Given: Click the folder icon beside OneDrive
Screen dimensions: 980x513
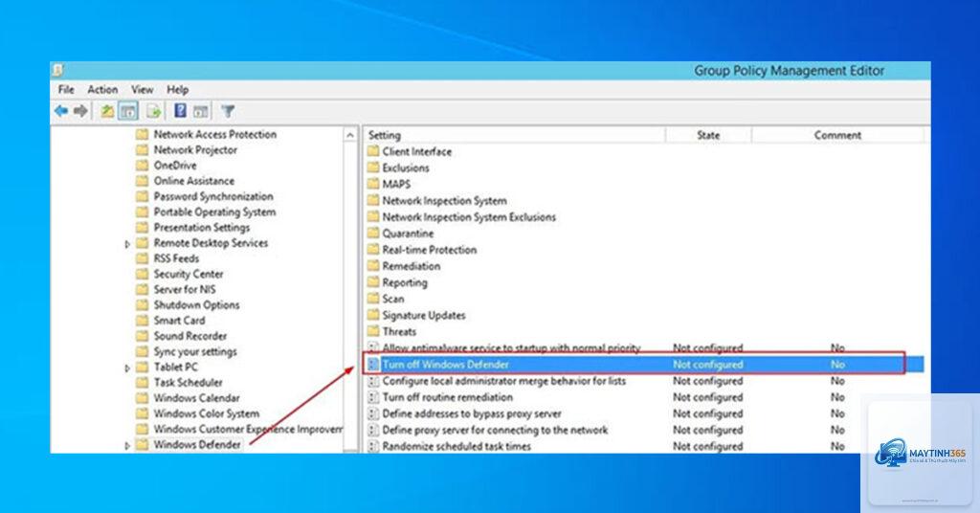Looking at the screenshot, I should tap(143, 165).
